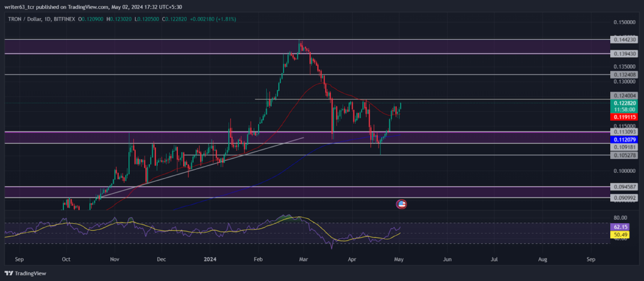The width and height of the screenshot is (644, 281).
Task: Click the 0.130000 price axis tick
Action: pos(625,81)
